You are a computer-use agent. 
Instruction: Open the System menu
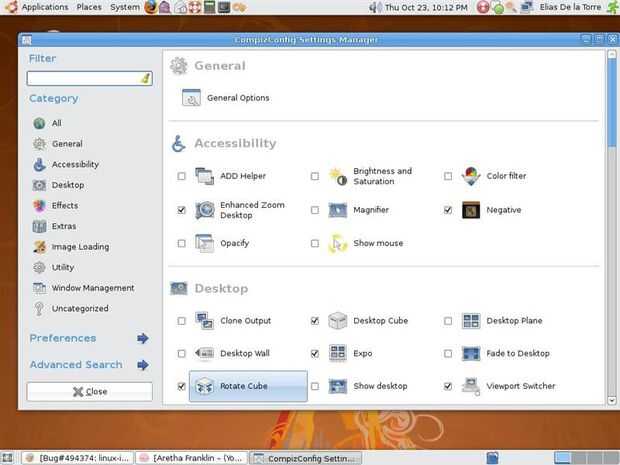pyautogui.click(x=125, y=7)
